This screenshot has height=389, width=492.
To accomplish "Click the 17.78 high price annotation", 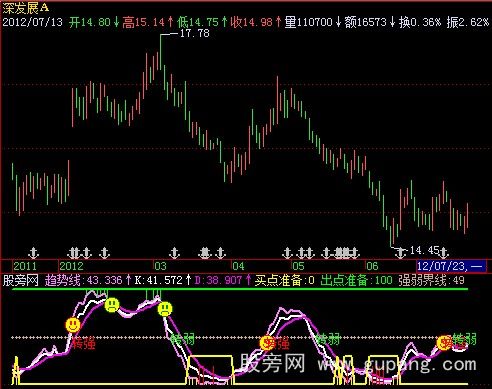I will (195, 33).
